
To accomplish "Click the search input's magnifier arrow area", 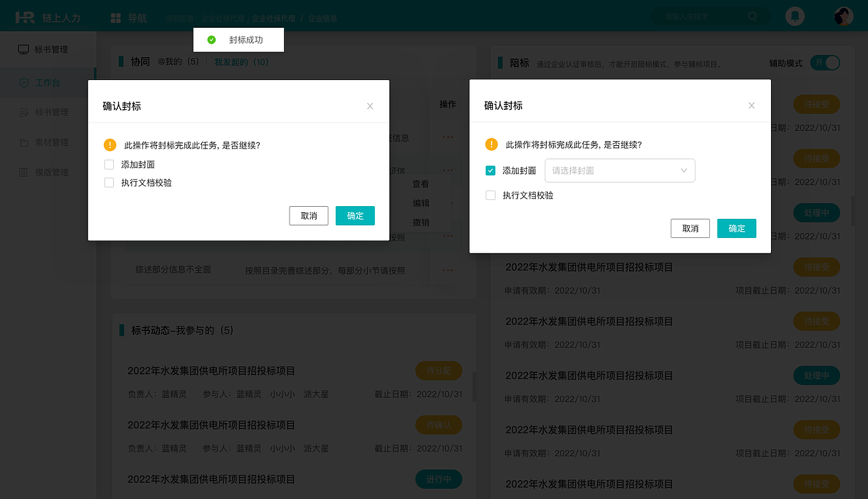I will [x=752, y=16].
